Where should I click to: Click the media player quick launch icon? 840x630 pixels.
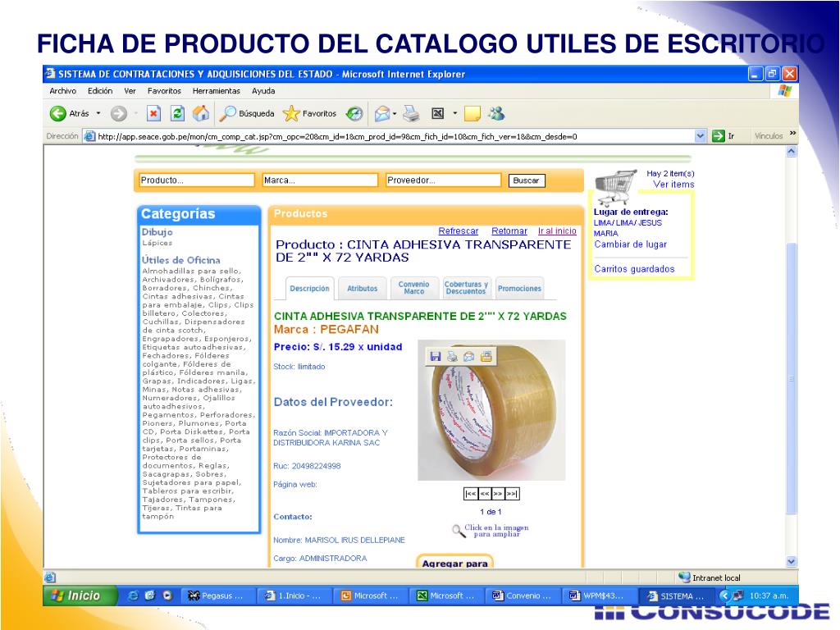point(167,596)
